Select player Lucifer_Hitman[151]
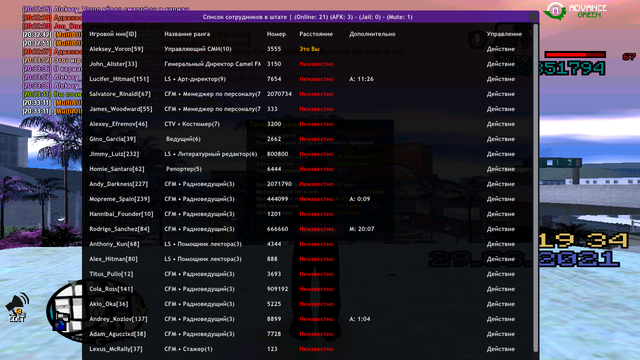Viewport: 640px width, 360px height. (x=119, y=79)
